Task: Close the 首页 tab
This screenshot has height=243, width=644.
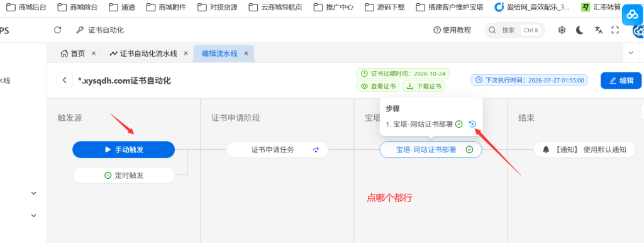Action: 94,54
